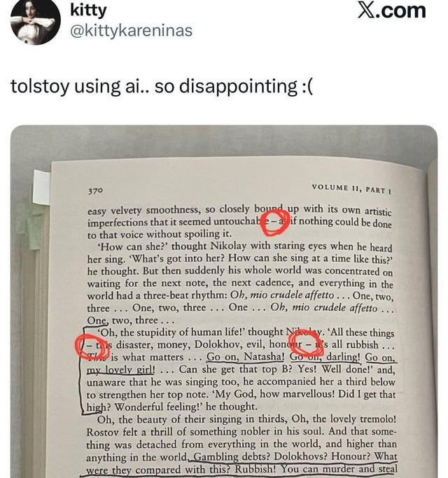This screenshot has height=478, width=448.
Task: Click the red circle after "honour"
Action: tap(306, 343)
